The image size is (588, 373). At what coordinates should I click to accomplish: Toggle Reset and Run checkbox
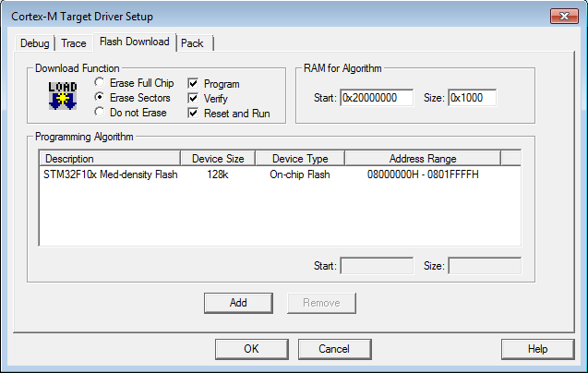pyautogui.click(x=193, y=113)
